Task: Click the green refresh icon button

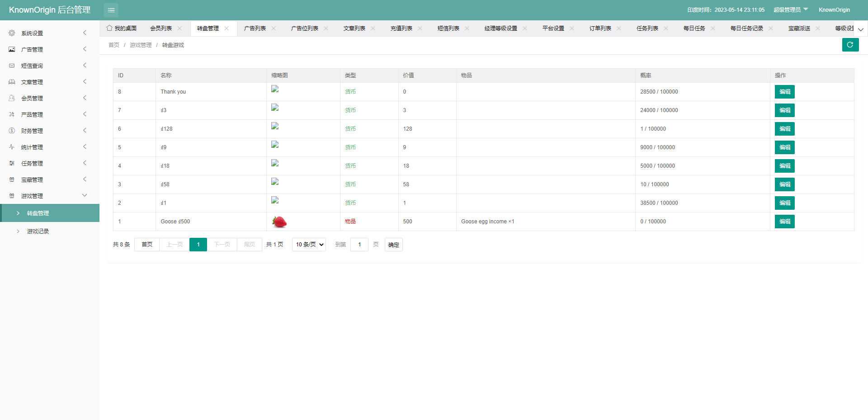Action: click(x=850, y=45)
